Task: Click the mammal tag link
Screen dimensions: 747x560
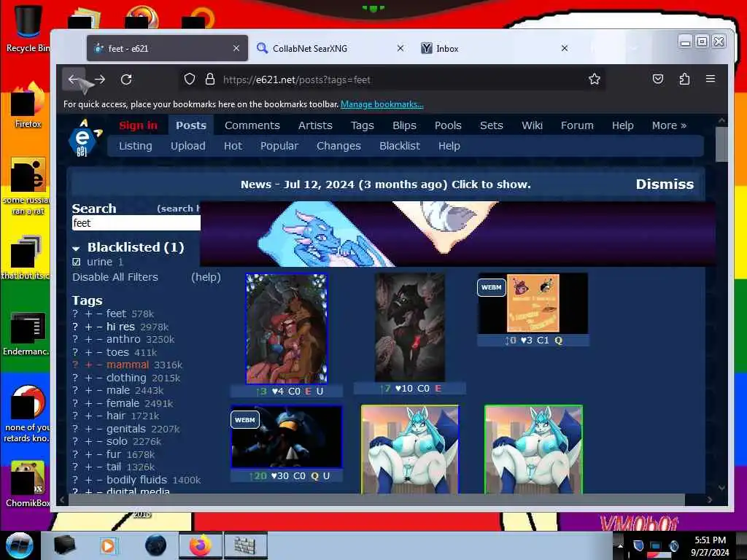Action: [127, 365]
